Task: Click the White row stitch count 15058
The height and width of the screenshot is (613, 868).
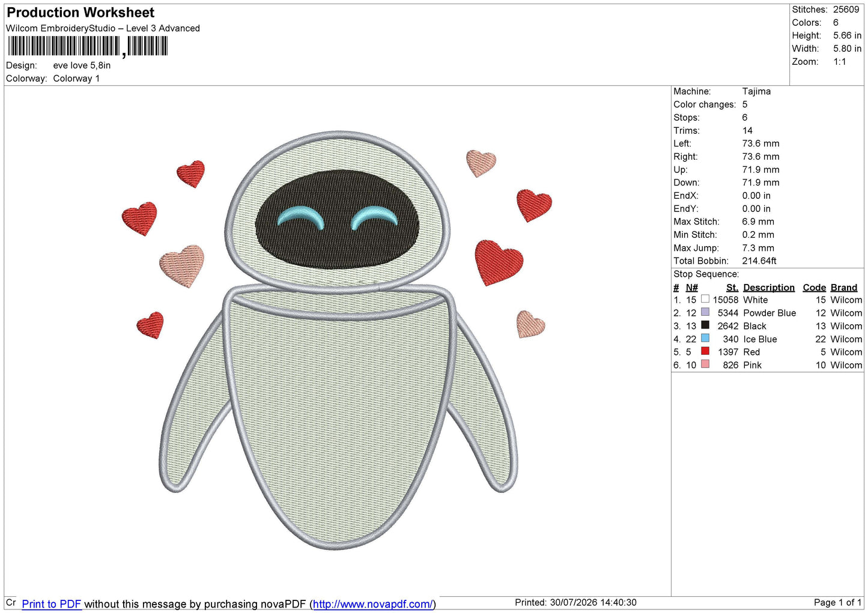Action: [x=725, y=300]
